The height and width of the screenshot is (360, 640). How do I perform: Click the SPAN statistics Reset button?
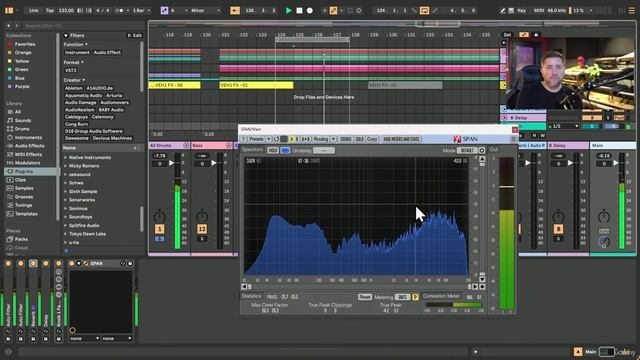[x=365, y=297]
